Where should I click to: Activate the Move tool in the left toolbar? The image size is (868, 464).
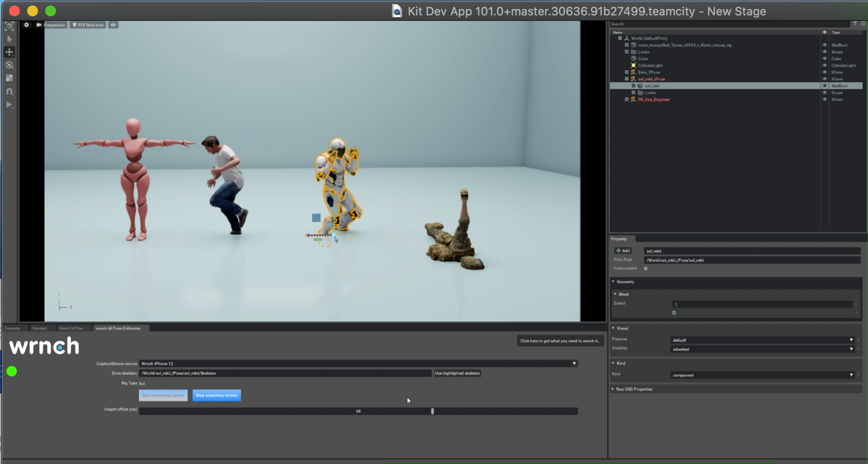(9, 52)
